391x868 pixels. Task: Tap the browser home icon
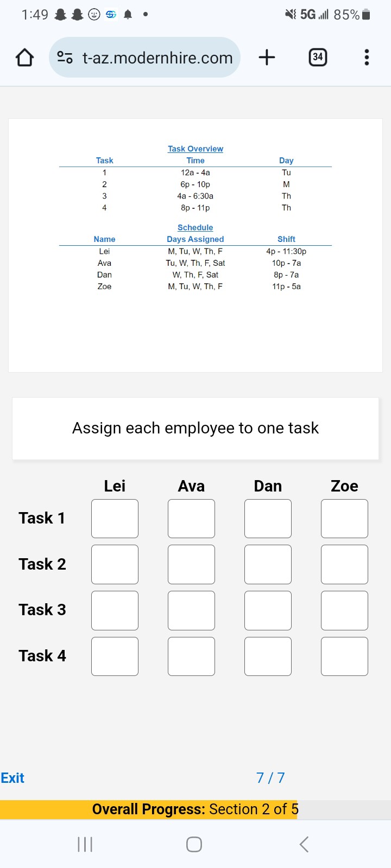tap(24, 57)
